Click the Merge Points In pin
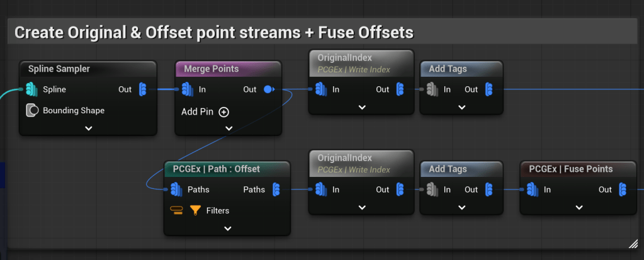Image resolution: width=644 pixels, height=260 pixels. pyautogui.click(x=188, y=89)
